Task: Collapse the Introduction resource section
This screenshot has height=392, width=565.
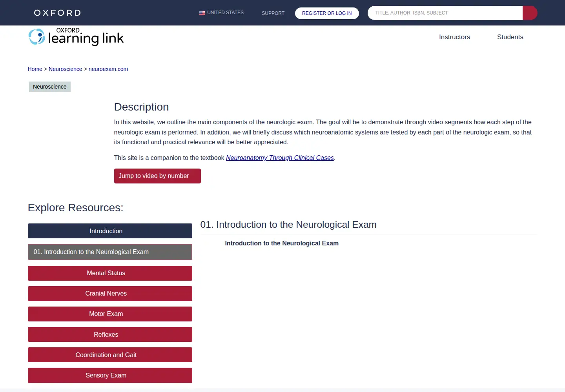Action: click(x=110, y=231)
